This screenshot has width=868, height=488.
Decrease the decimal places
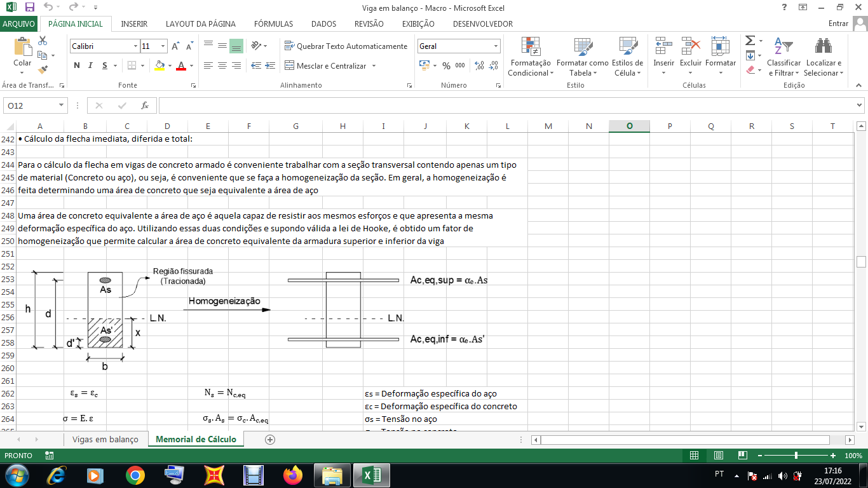[x=494, y=65]
